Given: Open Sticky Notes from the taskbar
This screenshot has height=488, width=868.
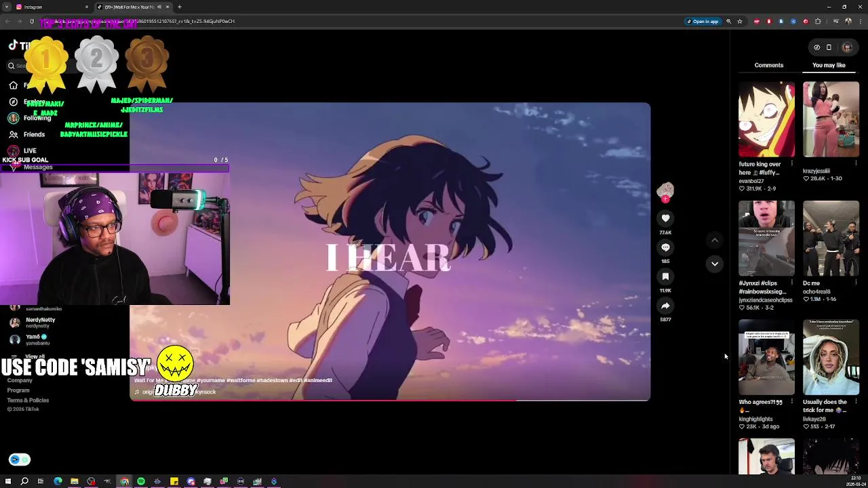Looking at the screenshot, I should pos(174,481).
